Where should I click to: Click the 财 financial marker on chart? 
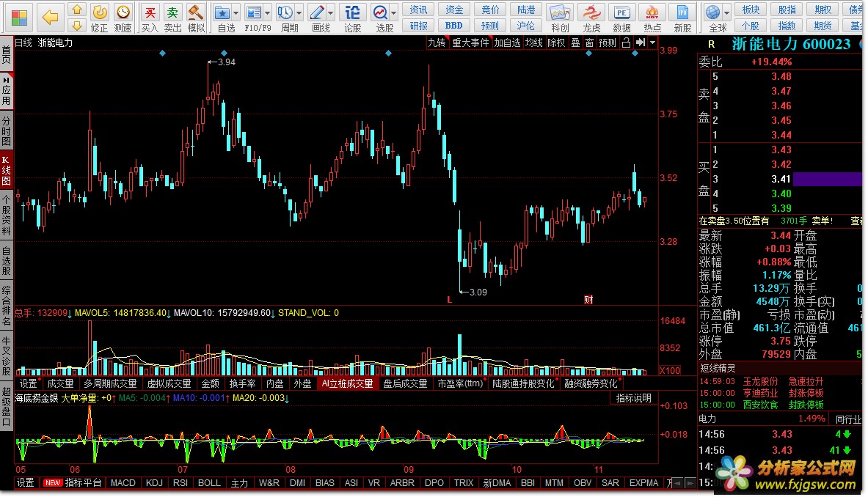pos(588,300)
